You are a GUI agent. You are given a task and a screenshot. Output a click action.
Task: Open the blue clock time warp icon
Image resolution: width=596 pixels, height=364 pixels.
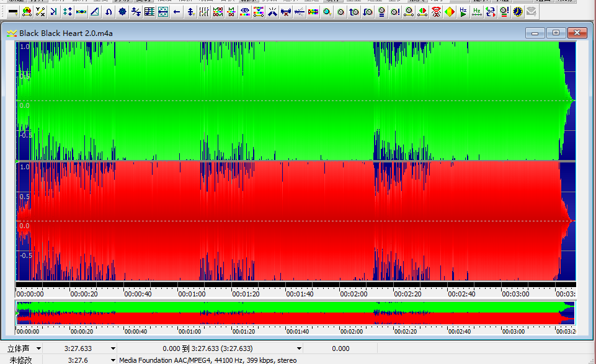coord(518,12)
